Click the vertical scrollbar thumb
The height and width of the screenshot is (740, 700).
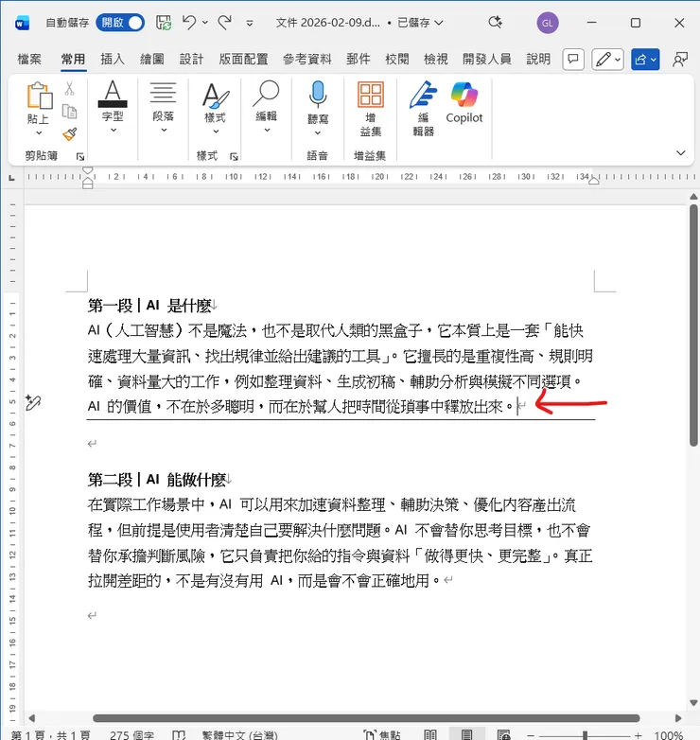click(x=693, y=326)
